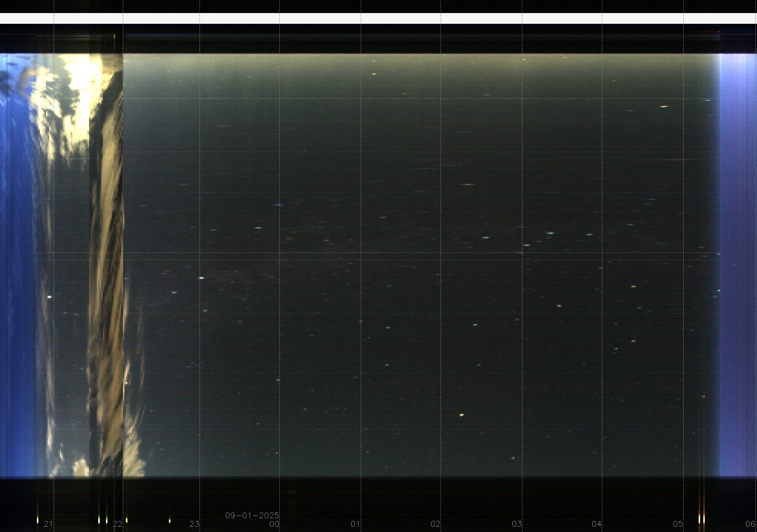This screenshot has height=532, width=757.
Task: Click the 06 hour label
Action: click(x=750, y=524)
